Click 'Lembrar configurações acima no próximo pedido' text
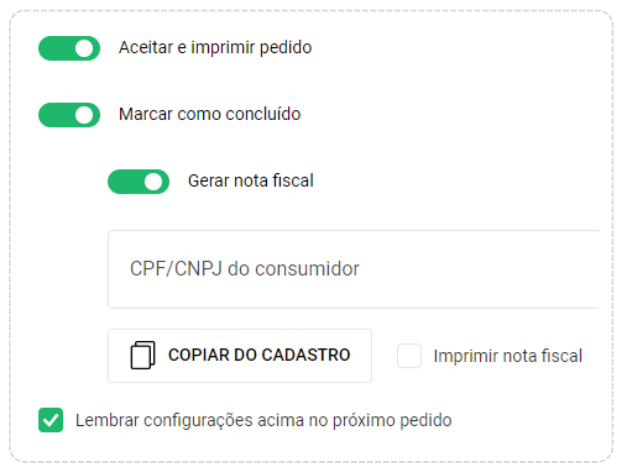This screenshot has height=470, width=621. click(x=263, y=420)
